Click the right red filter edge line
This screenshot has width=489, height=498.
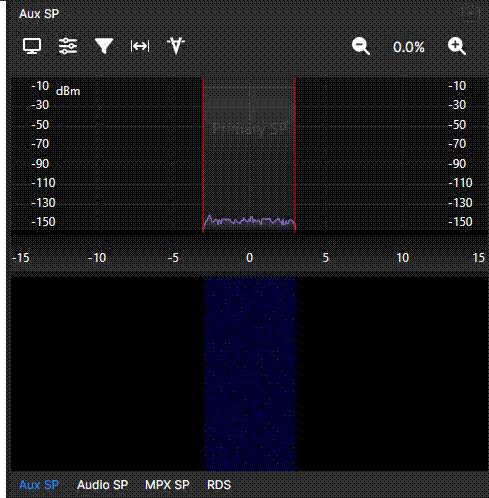coord(295,155)
